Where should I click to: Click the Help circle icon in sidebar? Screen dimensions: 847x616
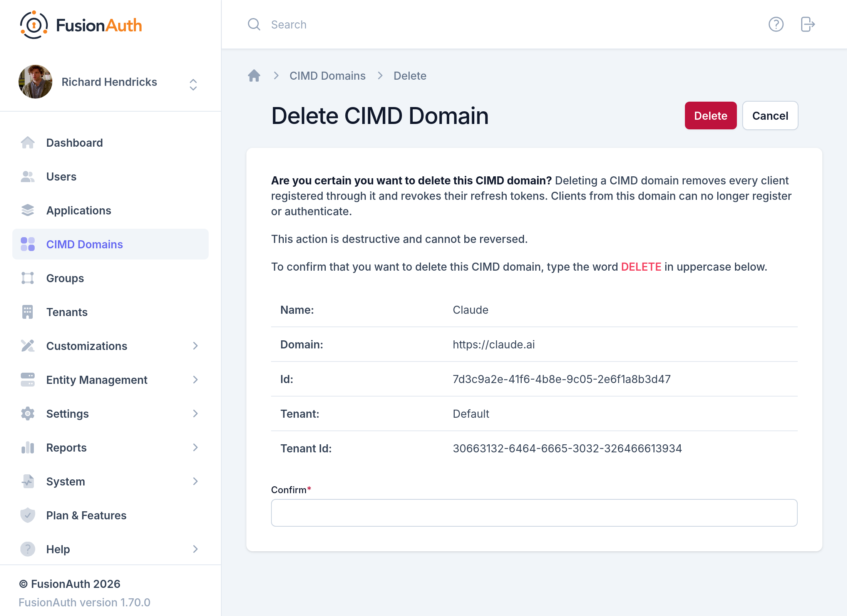point(28,549)
